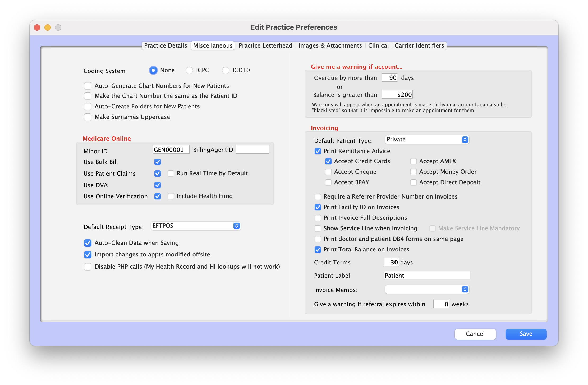The height and width of the screenshot is (385, 588).
Task: Tick Accept Money Order
Action: click(414, 172)
